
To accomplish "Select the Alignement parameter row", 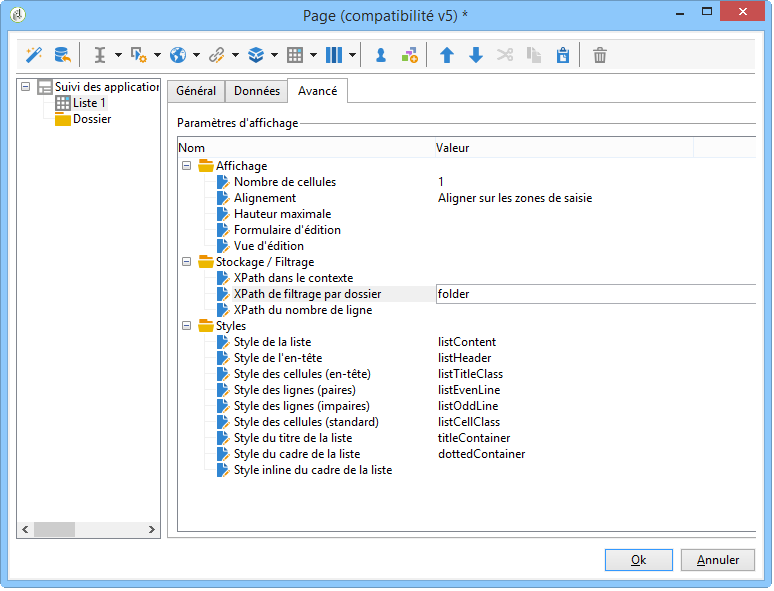I will [x=265, y=198].
